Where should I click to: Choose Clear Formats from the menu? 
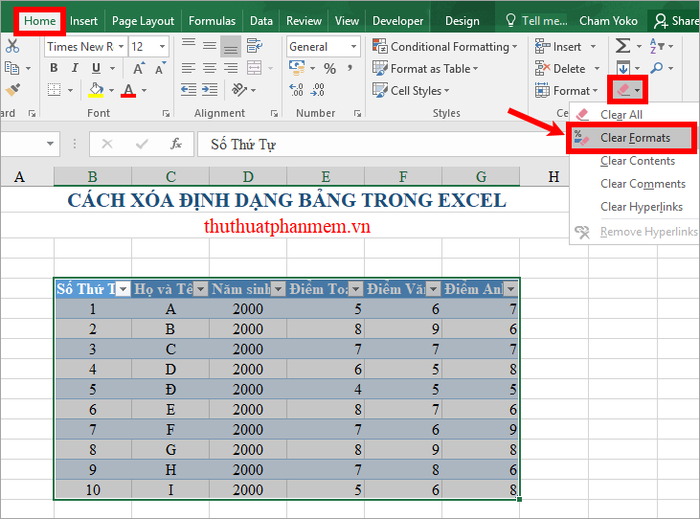pyautogui.click(x=635, y=137)
